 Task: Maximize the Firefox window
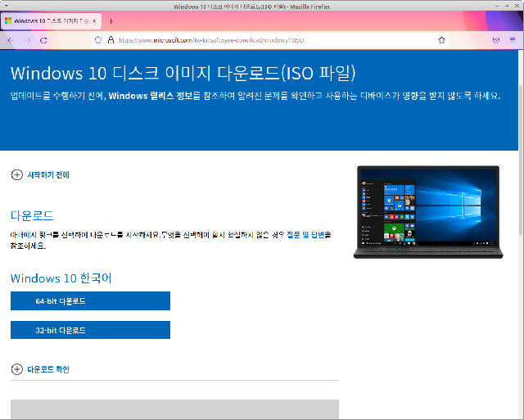[507, 6]
